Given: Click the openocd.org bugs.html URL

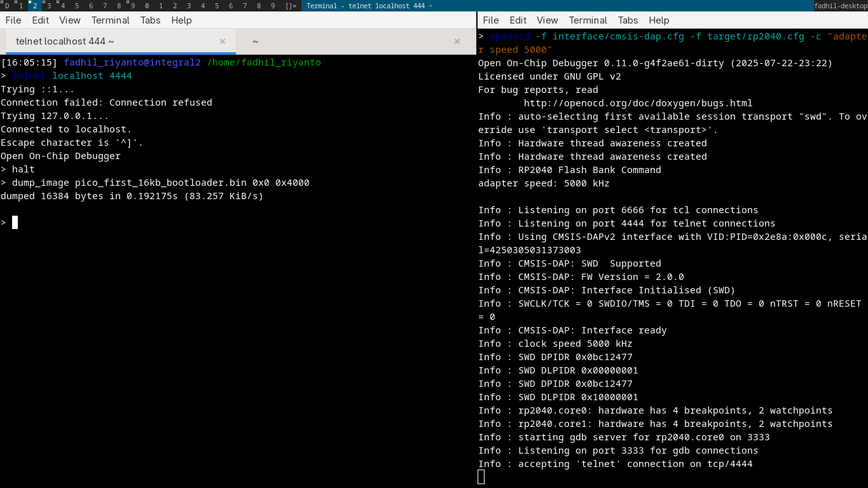Looking at the screenshot, I should click(638, 103).
